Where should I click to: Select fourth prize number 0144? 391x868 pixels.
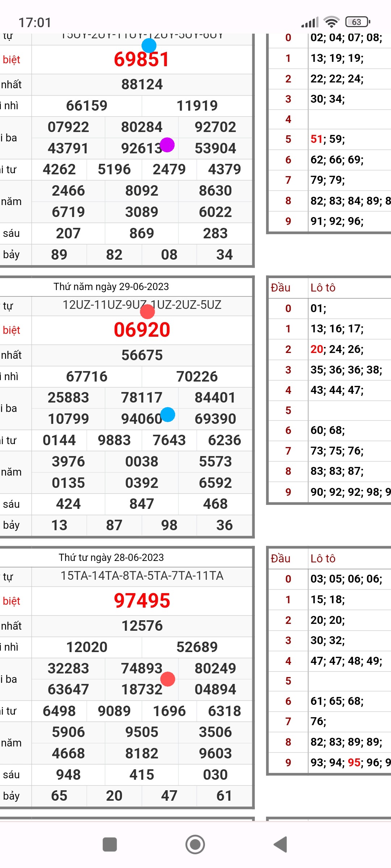point(59,441)
